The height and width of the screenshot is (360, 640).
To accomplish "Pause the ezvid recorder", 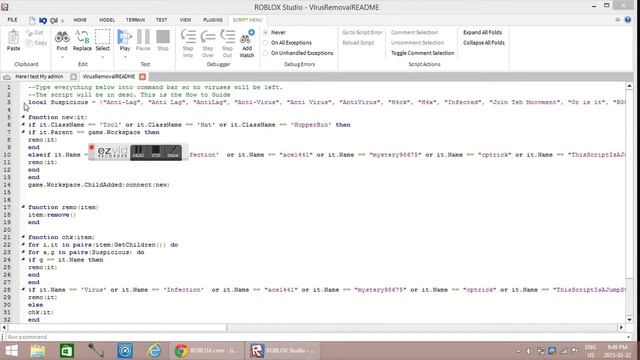I will [138, 152].
